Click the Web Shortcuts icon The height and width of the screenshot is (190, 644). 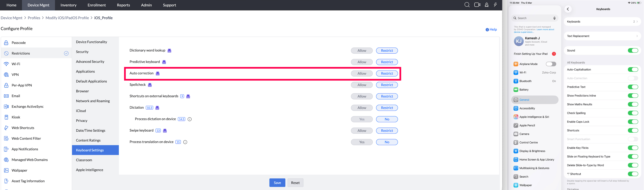(x=6, y=128)
